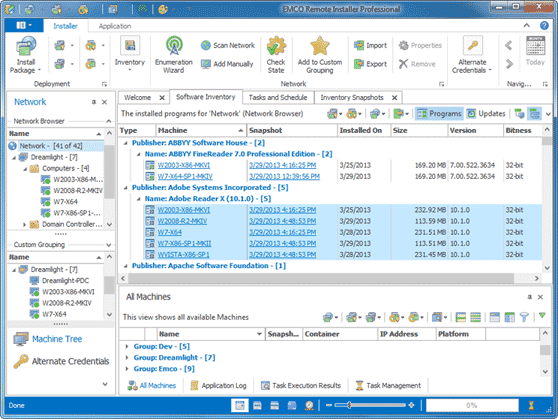Viewport: 558px width, 419px height.
Task: Click the Today calendar icon
Action: (535, 51)
